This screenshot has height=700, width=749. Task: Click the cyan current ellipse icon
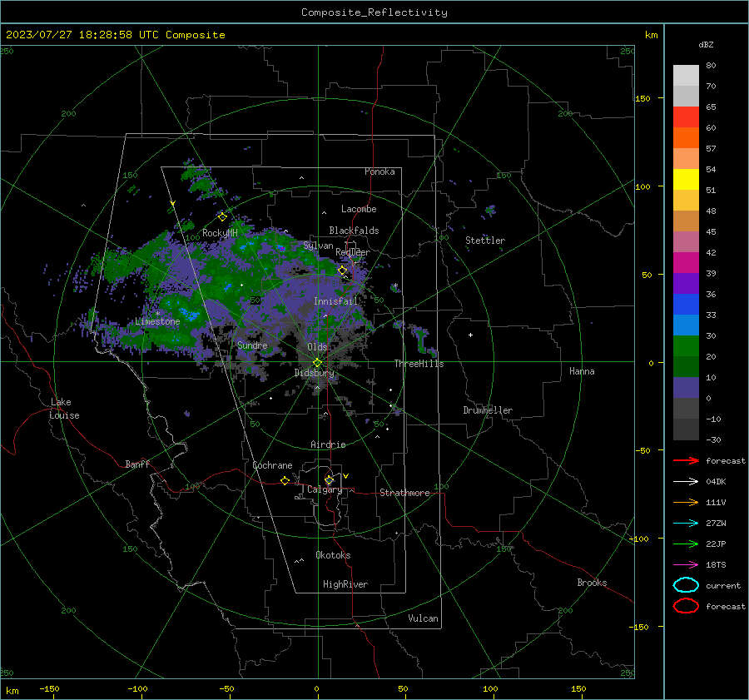(x=686, y=585)
